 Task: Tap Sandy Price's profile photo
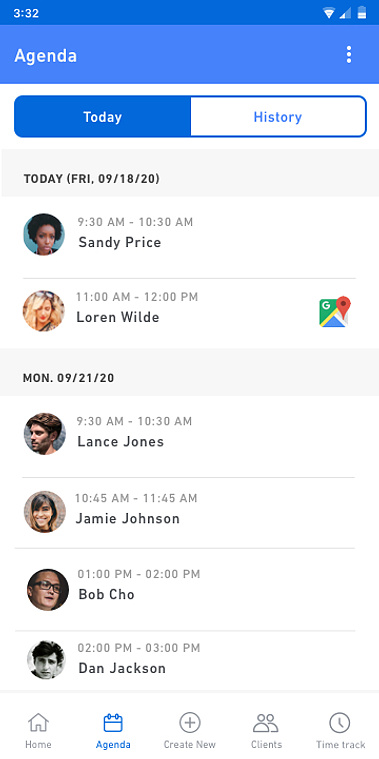tap(44, 234)
